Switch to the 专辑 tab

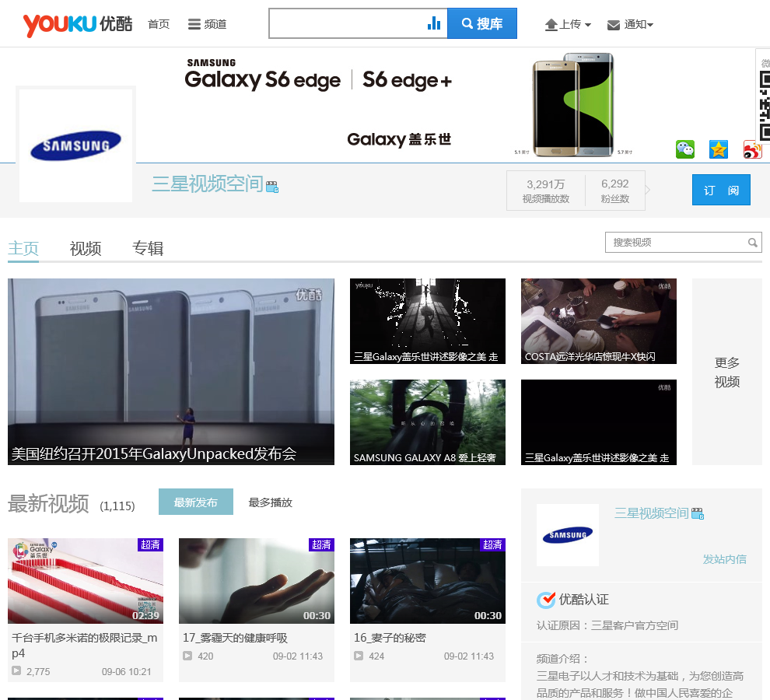pos(148,249)
